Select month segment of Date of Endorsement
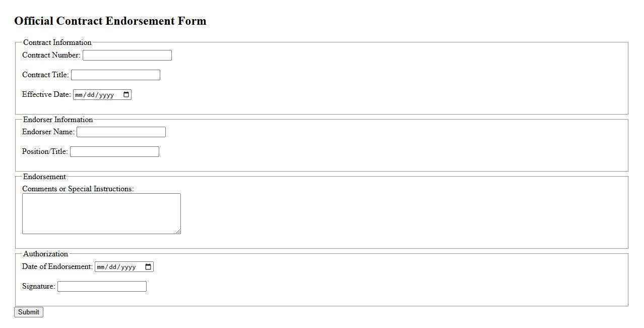 tap(101, 267)
